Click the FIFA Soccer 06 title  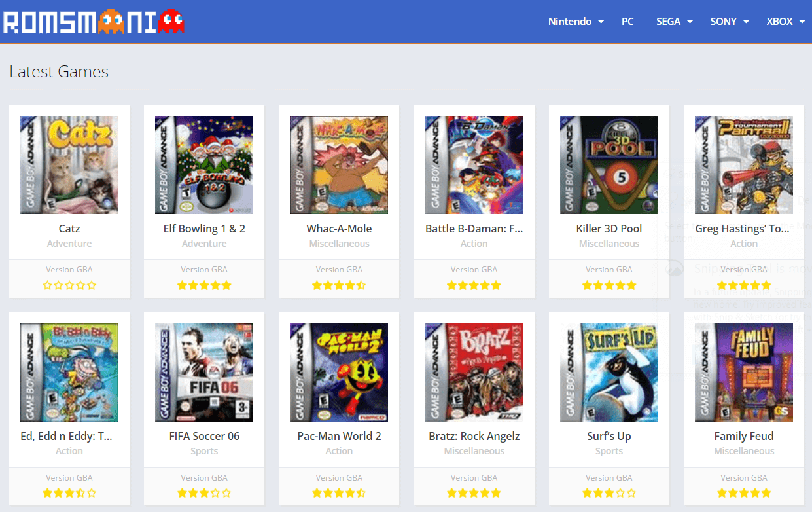[204, 436]
